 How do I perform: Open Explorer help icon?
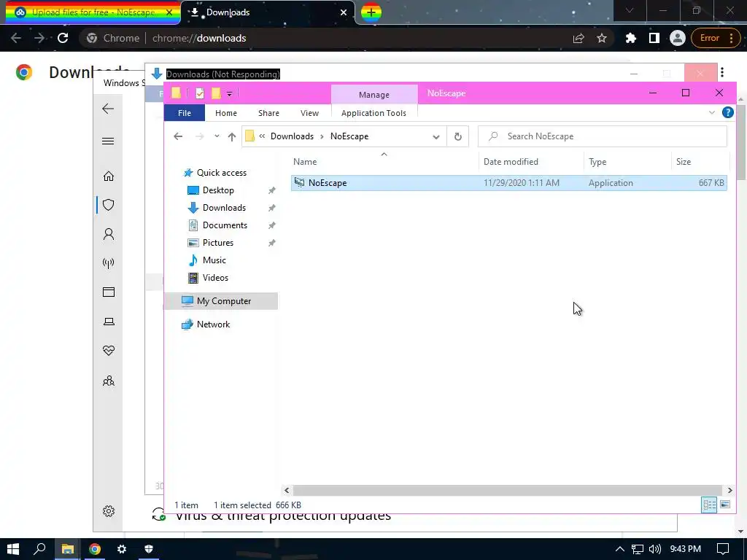coord(727,112)
